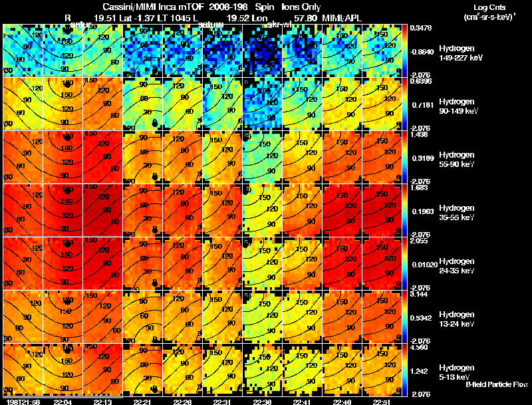Screen dimensions: 532x405
Task: Click the Hydrogen 149-227 keV color bar
Action: click(x=404, y=51)
